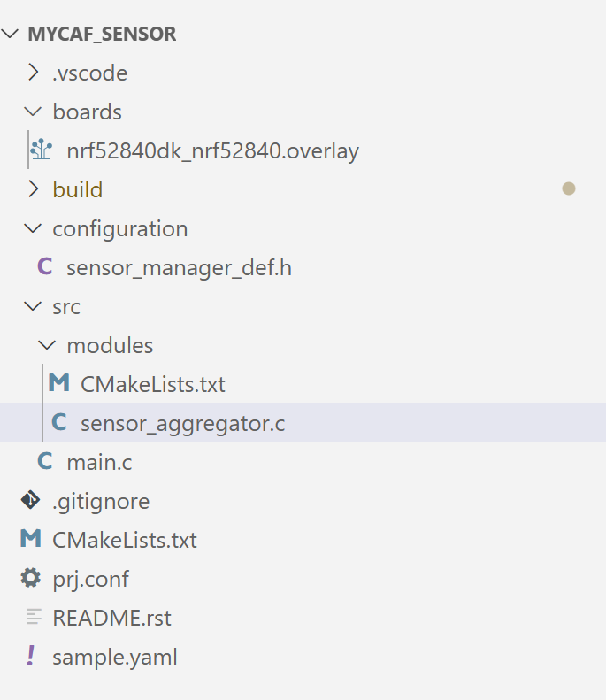Expand the build folder
606x700 pixels.
[x=34, y=189]
